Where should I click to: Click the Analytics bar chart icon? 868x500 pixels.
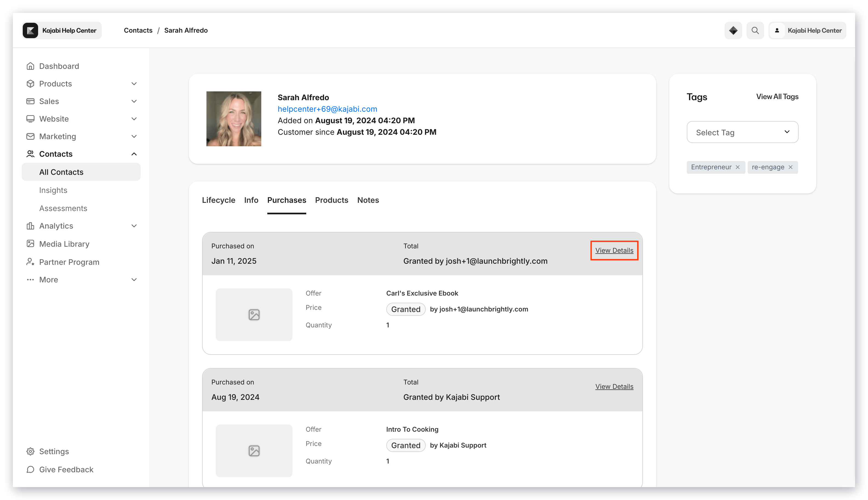tap(30, 226)
